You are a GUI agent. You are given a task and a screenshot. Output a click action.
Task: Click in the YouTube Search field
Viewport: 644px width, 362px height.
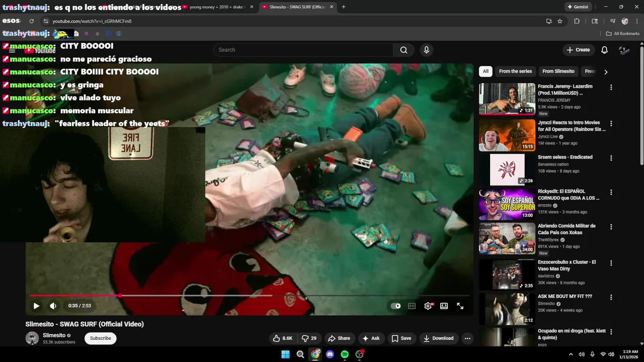[x=303, y=50]
